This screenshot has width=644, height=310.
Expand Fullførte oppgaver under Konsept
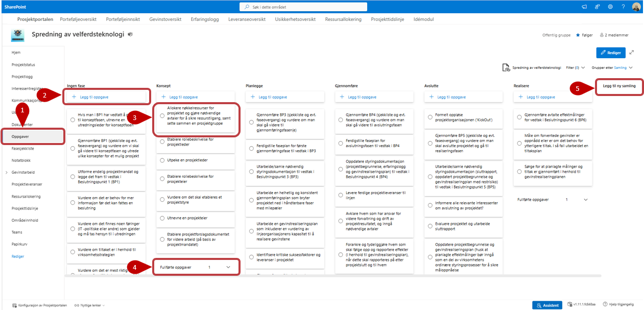tap(228, 267)
